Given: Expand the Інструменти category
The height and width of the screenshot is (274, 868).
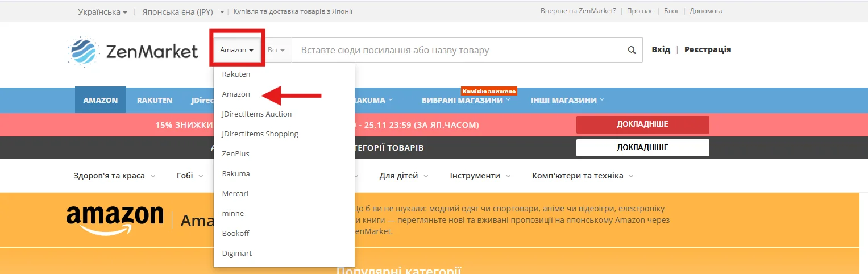Looking at the screenshot, I should coord(480,176).
